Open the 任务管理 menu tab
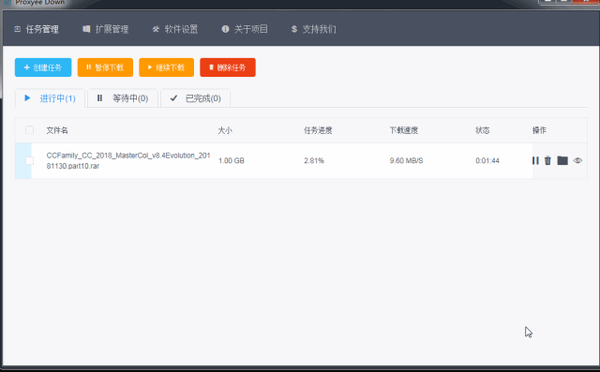 coord(37,29)
